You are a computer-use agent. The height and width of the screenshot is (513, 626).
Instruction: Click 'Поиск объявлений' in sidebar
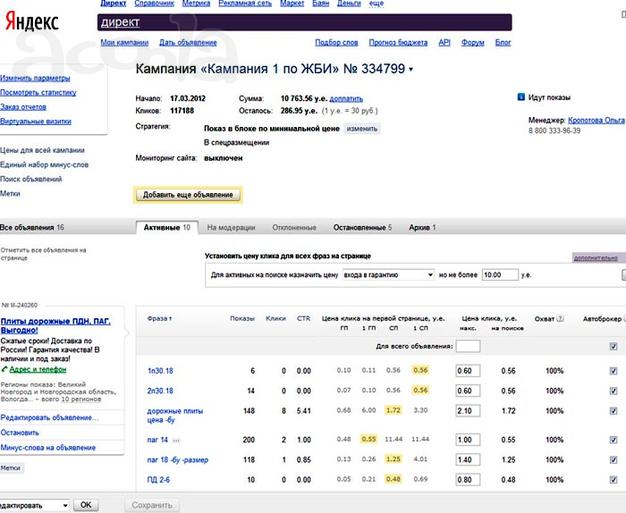click(31, 179)
